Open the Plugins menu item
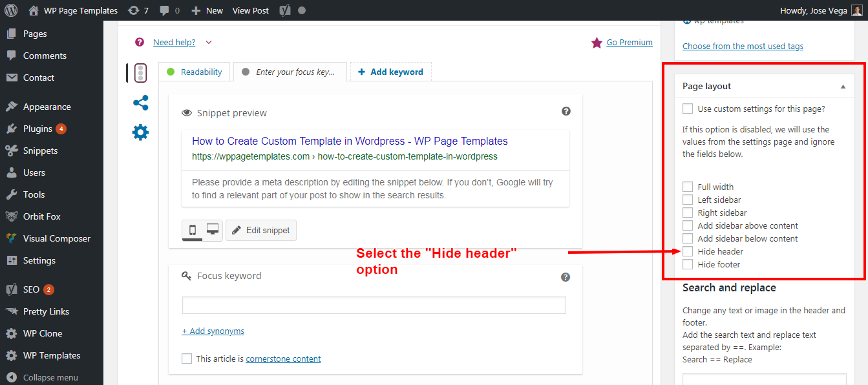The height and width of the screenshot is (385, 868). tap(37, 129)
